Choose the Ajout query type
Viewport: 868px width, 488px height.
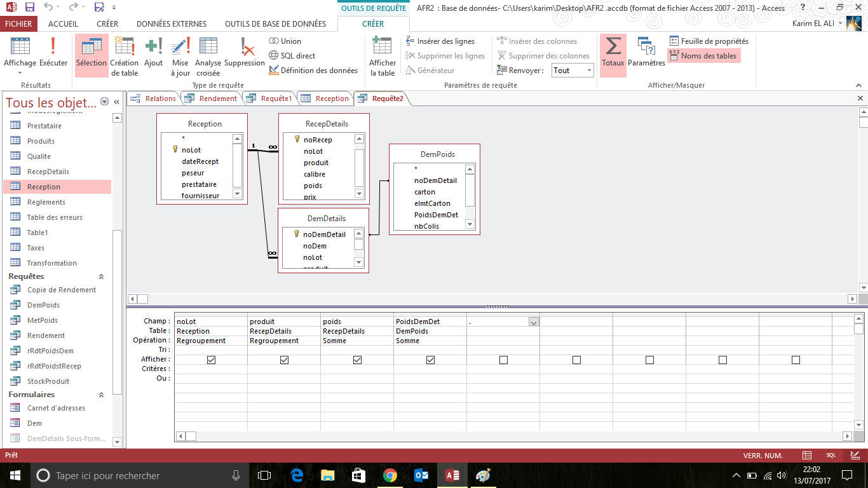click(153, 52)
